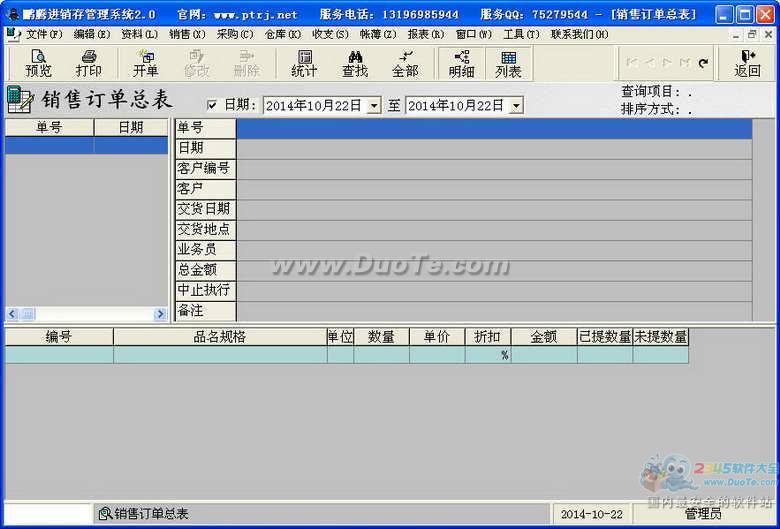Go to previous record navigation arrow

pyautogui.click(x=650, y=63)
